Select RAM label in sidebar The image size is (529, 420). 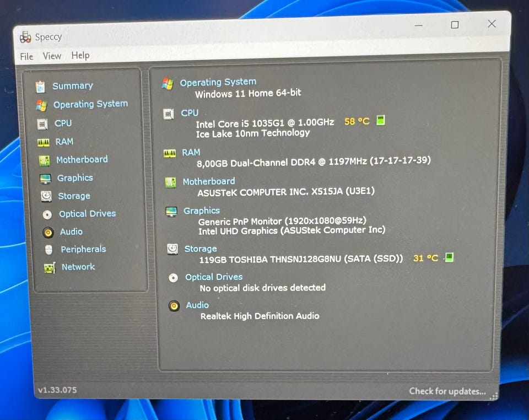click(x=64, y=141)
